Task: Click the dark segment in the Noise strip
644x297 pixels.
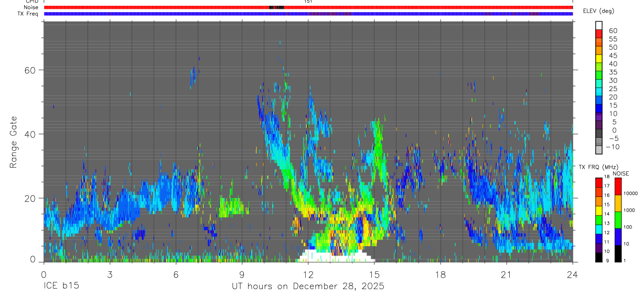Action: (276, 7)
